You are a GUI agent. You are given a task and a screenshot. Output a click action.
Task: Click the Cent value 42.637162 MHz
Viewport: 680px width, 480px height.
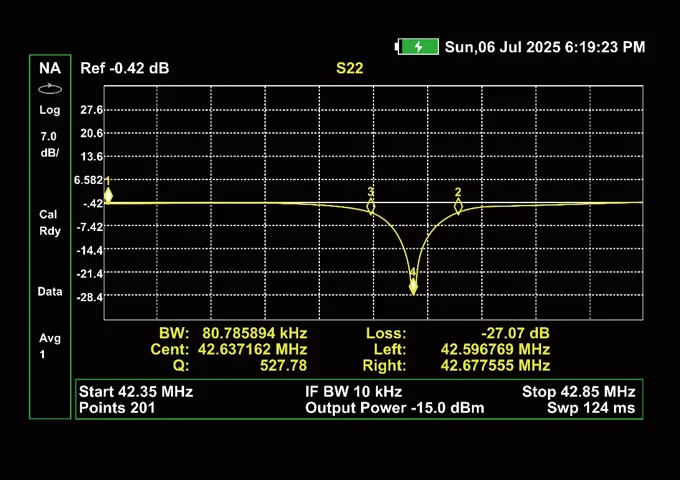tap(252, 349)
